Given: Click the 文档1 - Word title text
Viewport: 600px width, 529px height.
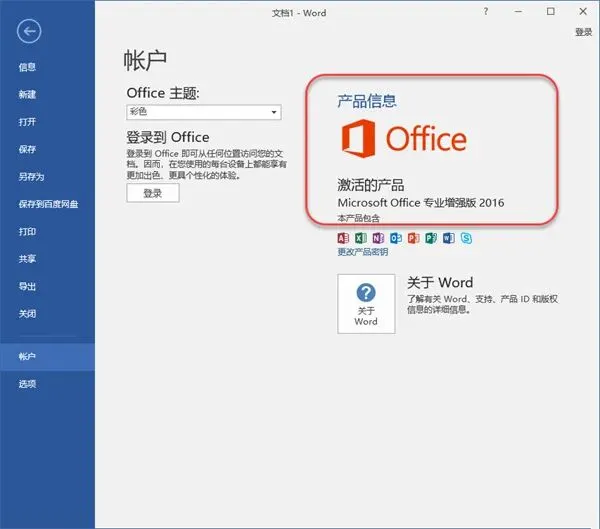Looking at the screenshot, I should 299,13.
